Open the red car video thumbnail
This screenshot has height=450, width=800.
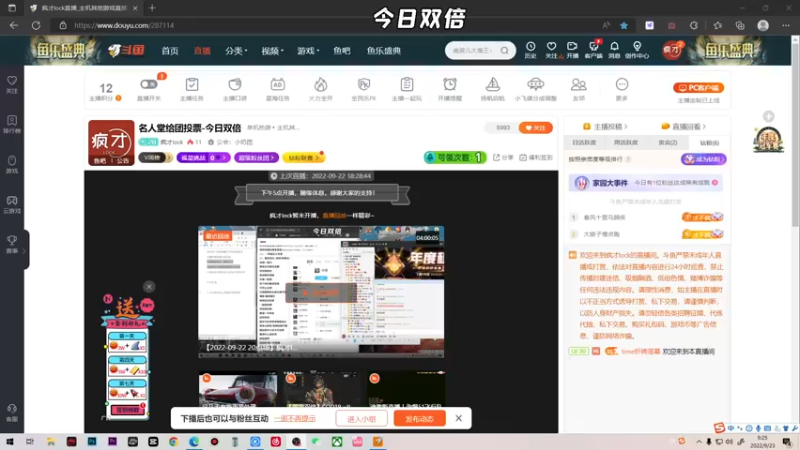coord(238,390)
